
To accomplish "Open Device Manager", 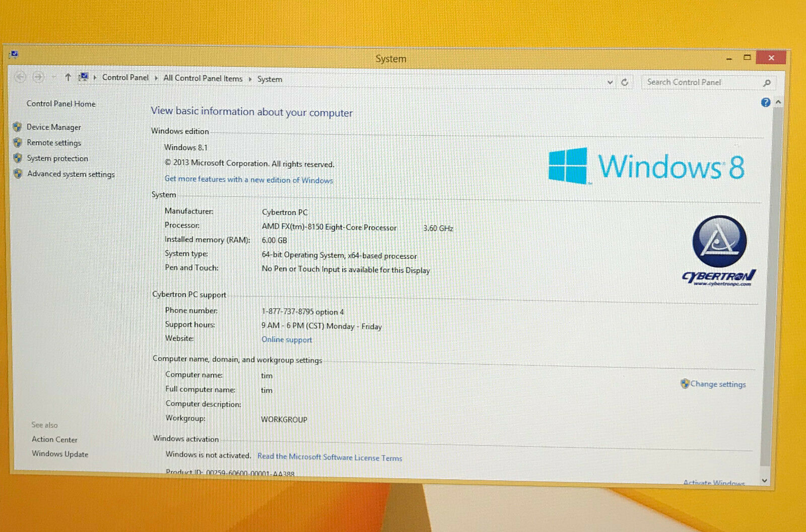I will 54,127.
